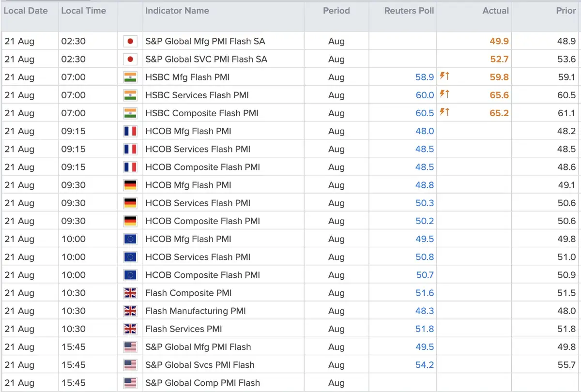Sort by the Local Date column header
Image resolution: width=581 pixels, height=392 pixels.
tap(26, 10)
